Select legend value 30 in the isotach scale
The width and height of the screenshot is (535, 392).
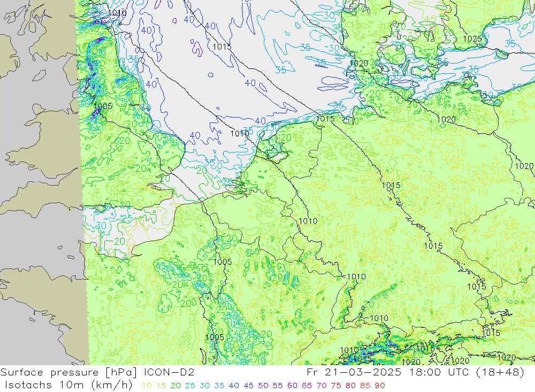[205, 386]
